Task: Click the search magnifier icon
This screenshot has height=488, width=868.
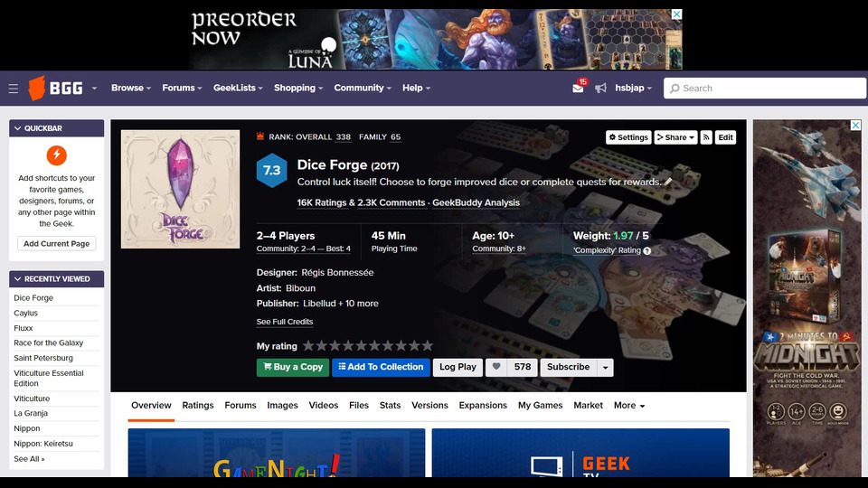Action: coord(675,89)
